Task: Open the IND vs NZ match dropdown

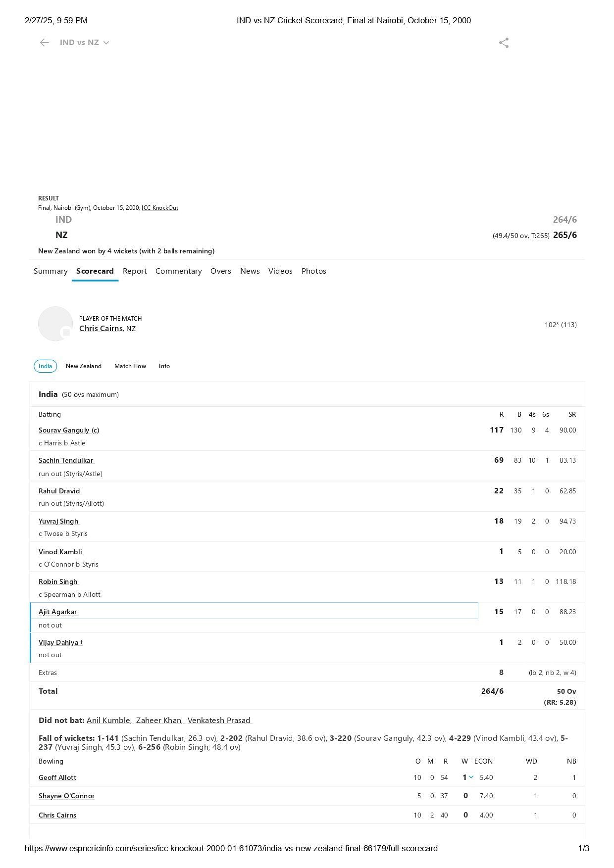Action: tap(84, 43)
